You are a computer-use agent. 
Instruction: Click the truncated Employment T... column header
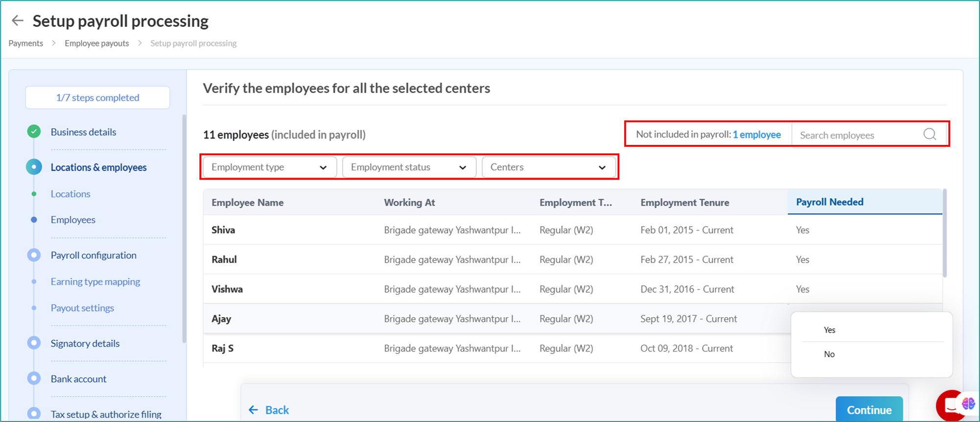(x=576, y=202)
